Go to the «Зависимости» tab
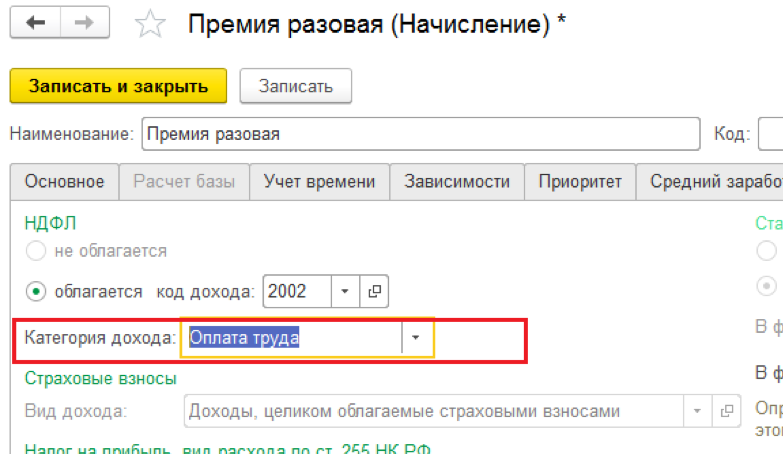 click(457, 182)
